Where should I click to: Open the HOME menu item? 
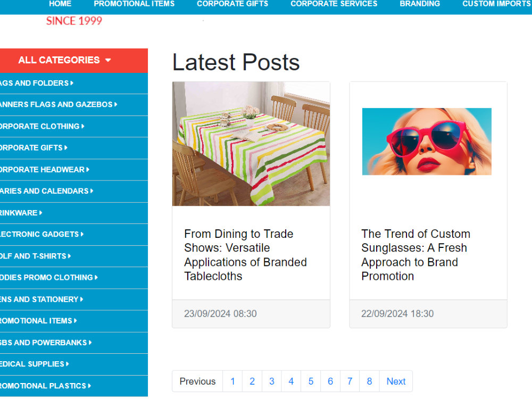60,4
